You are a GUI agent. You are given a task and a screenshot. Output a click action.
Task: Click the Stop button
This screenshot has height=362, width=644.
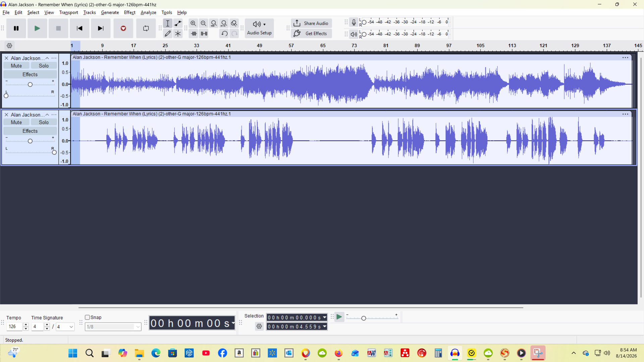(58, 28)
